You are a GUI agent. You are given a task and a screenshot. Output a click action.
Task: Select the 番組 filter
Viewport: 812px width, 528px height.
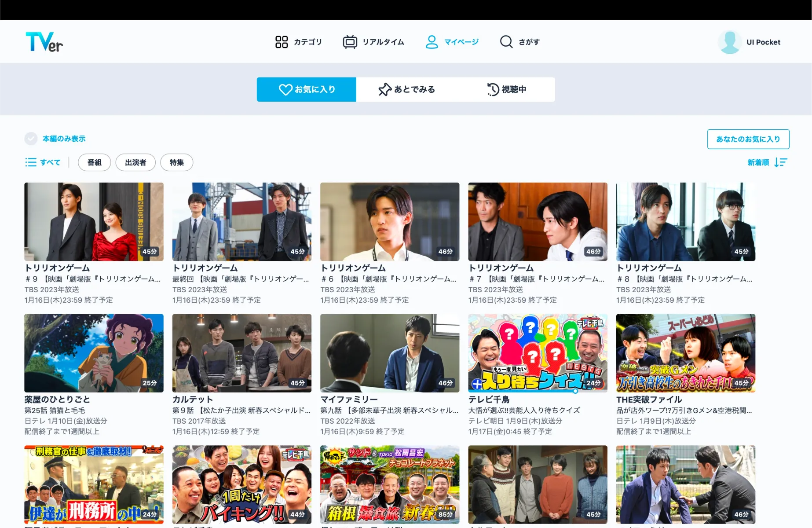point(94,162)
